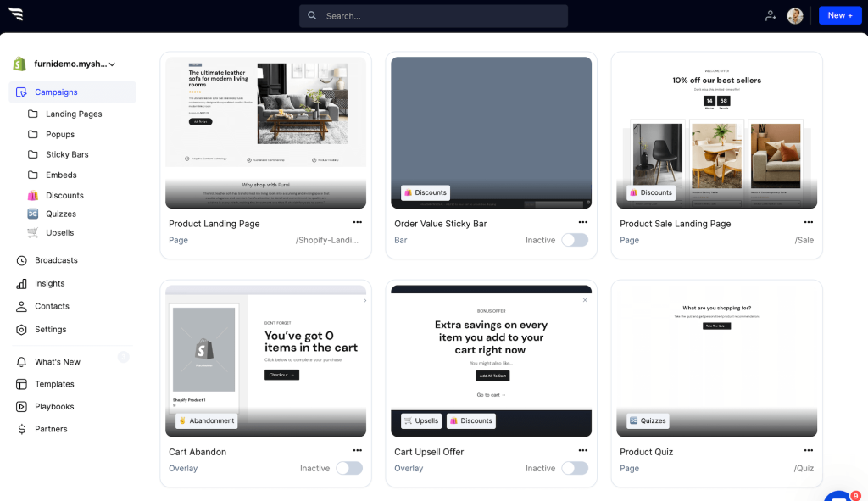Click Discounts tag on Cart Upsell Offer
The image size is (868, 501).
pos(471,420)
